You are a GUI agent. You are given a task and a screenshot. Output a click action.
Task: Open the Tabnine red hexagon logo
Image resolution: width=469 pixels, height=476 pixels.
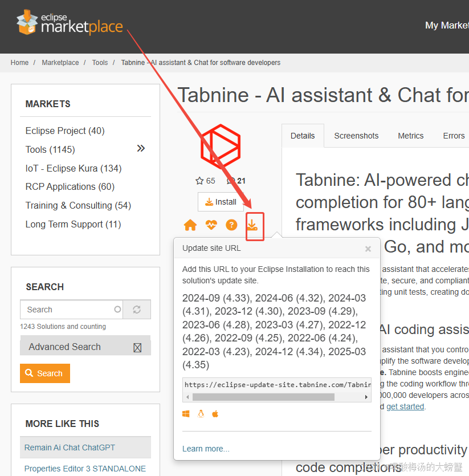pos(221,146)
